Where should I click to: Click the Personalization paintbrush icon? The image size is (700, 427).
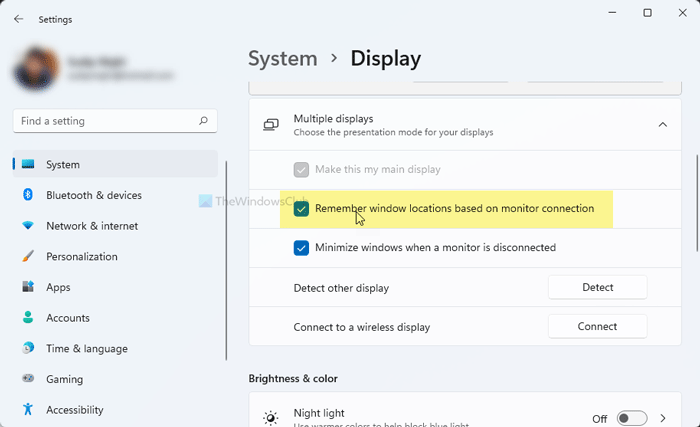[28, 257]
